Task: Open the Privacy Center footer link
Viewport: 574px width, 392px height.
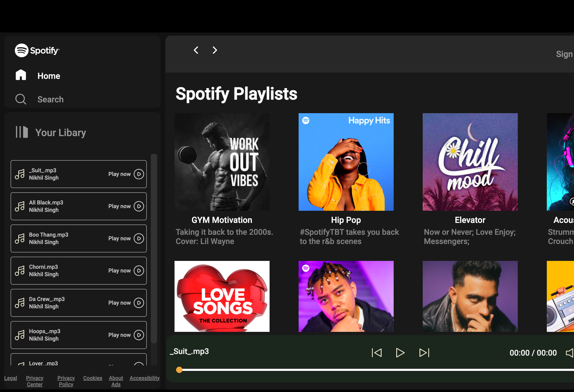Action: pyautogui.click(x=35, y=381)
